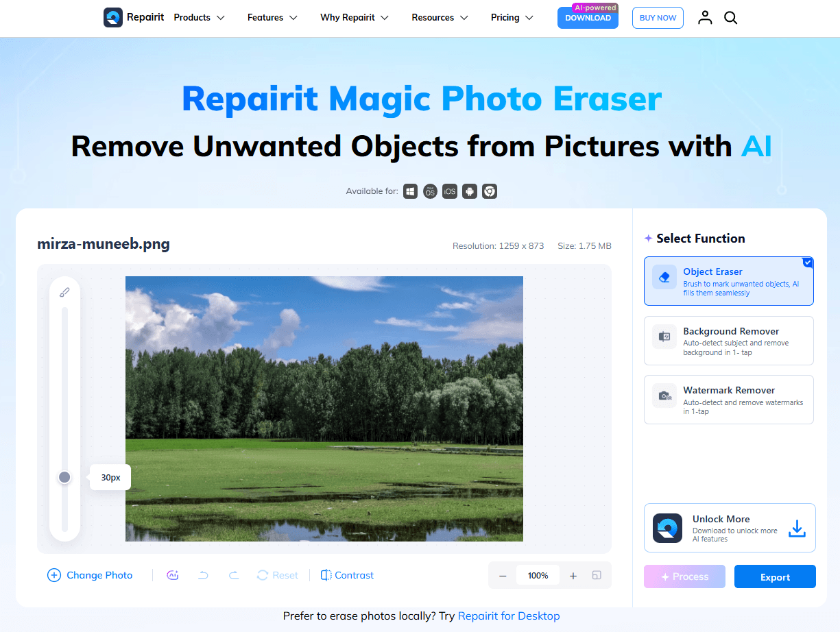The image size is (840, 632).
Task: Select the brush icon above size slider
Action: coord(64,292)
